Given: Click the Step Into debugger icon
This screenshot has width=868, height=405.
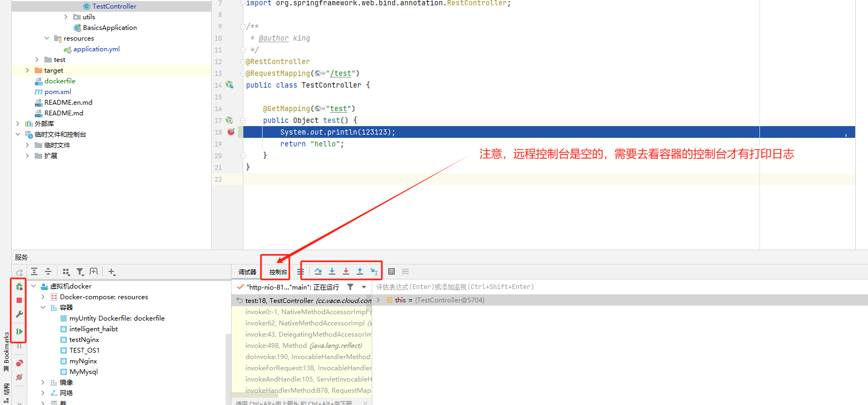Looking at the screenshot, I should pos(332,271).
